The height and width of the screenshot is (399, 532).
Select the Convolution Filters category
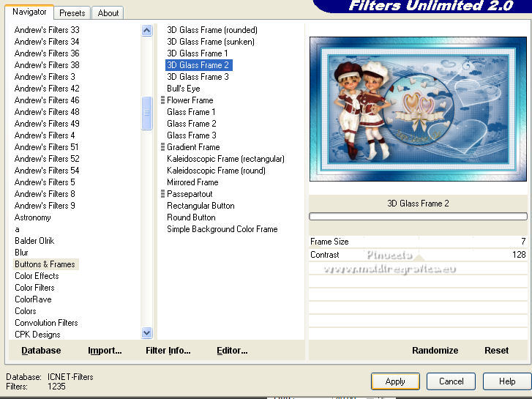[46, 323]
